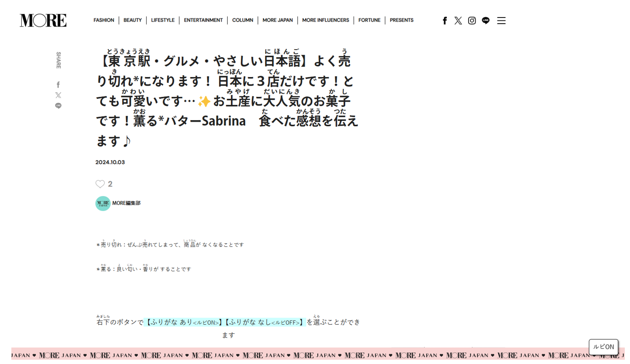The width and height of the screenshot is (630, 364).
Task: Open the FASHION menu item
Action: tap(104, 20)
